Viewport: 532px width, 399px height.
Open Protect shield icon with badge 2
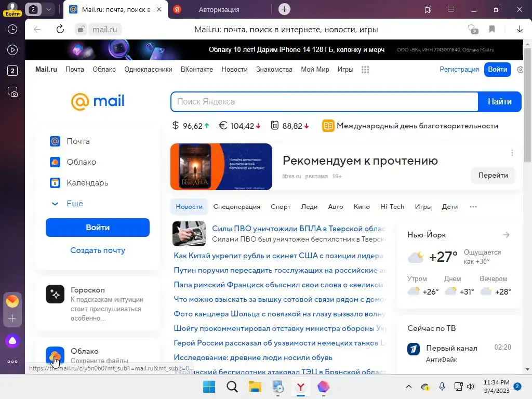[x=473, y=29]
